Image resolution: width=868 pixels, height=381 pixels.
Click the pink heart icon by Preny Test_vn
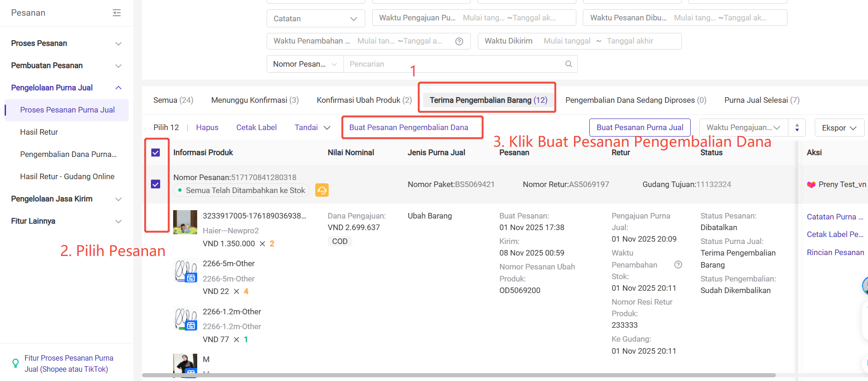point(811,185)
